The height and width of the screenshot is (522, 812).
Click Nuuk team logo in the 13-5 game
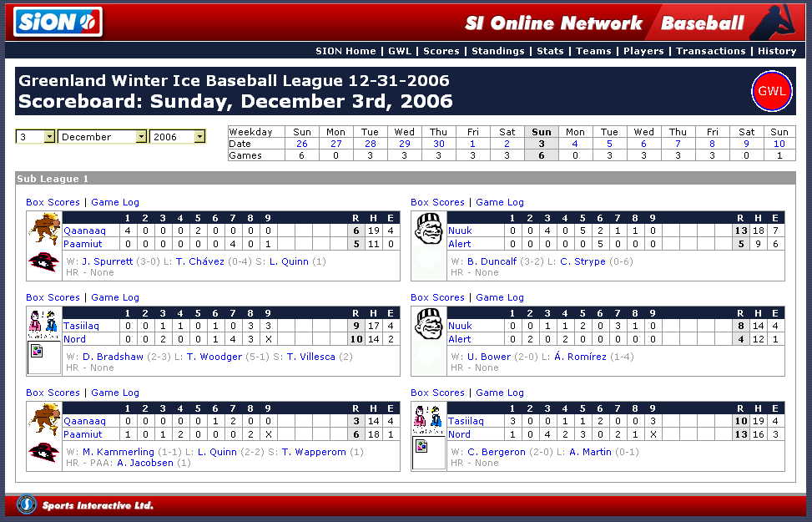point(429,229)
